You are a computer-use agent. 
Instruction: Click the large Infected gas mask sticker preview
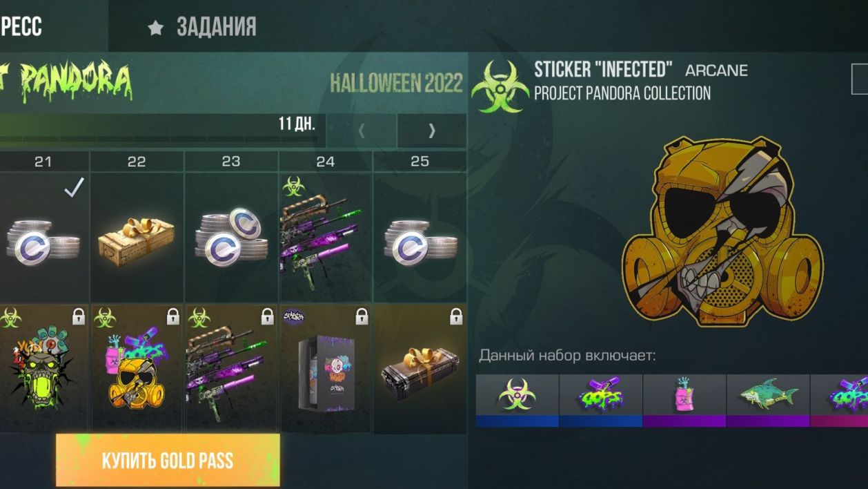pyautogui.click(x=722, y=231)
